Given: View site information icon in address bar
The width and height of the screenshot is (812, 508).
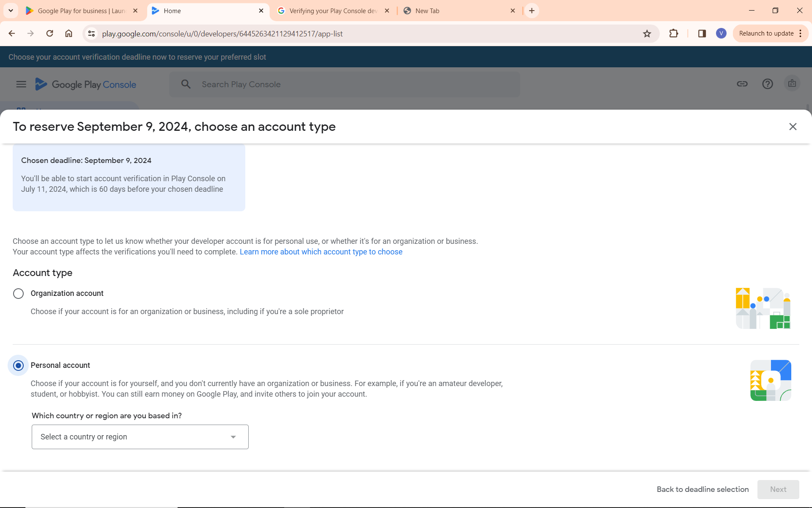Looking at the screenshot, I should [x=91, y=33].
